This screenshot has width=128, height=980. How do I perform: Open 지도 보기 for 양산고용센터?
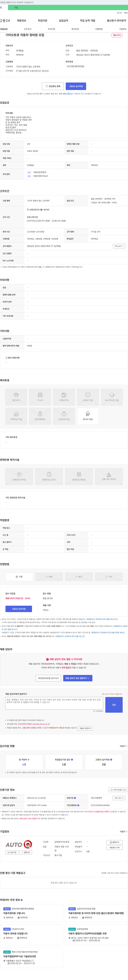[119, 798]
